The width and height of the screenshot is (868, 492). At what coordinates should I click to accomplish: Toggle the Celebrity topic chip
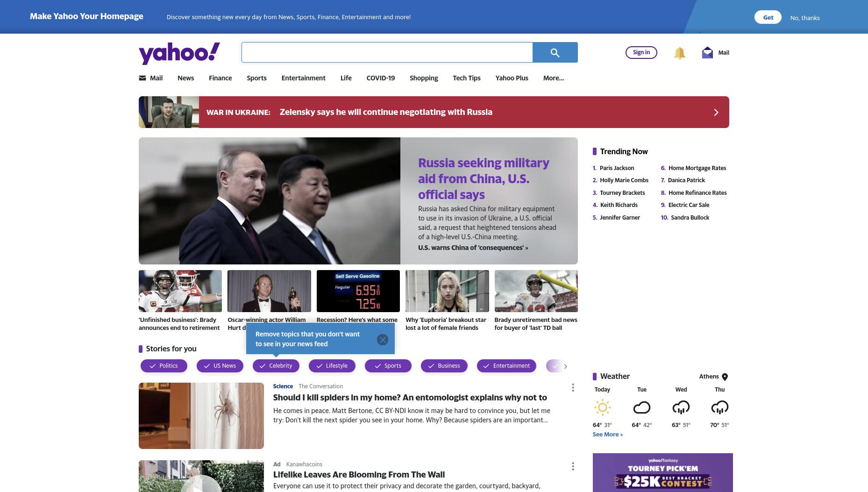pos(276,366)
